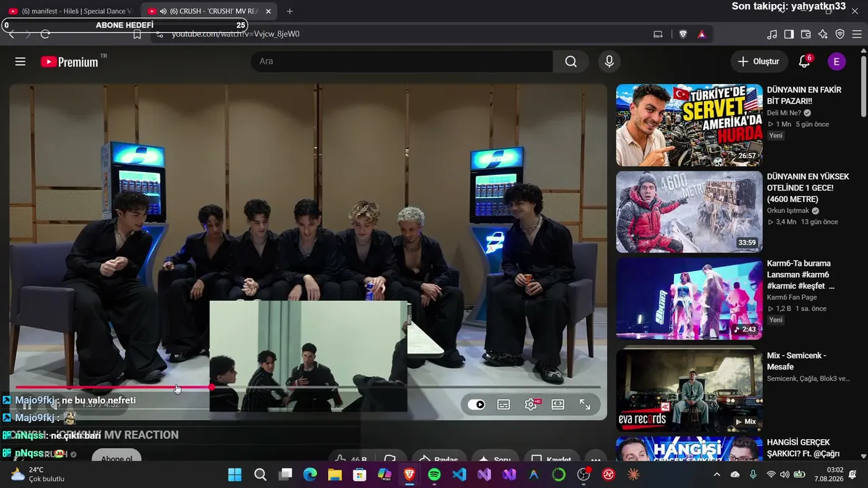Enter fullscreen in the video player
This screenshot has height=488, width=868.
[585, 405]
